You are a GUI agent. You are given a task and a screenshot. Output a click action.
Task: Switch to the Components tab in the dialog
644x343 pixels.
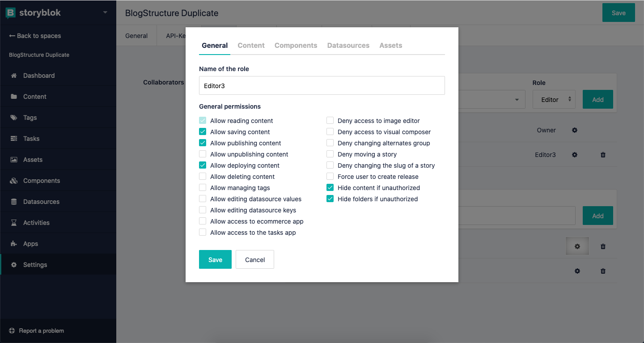point(296,45)
